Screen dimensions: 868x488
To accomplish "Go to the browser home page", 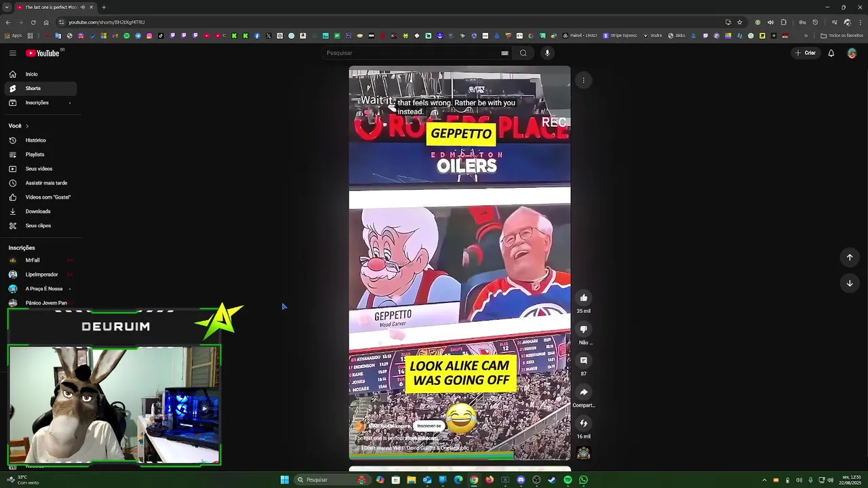I will (45, 22).
